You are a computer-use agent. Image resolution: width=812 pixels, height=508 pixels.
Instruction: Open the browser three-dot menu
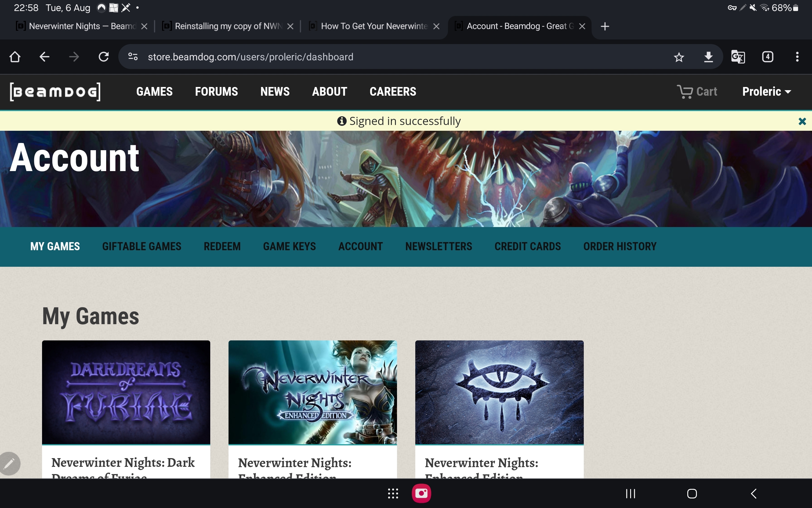tap(797, 57)
